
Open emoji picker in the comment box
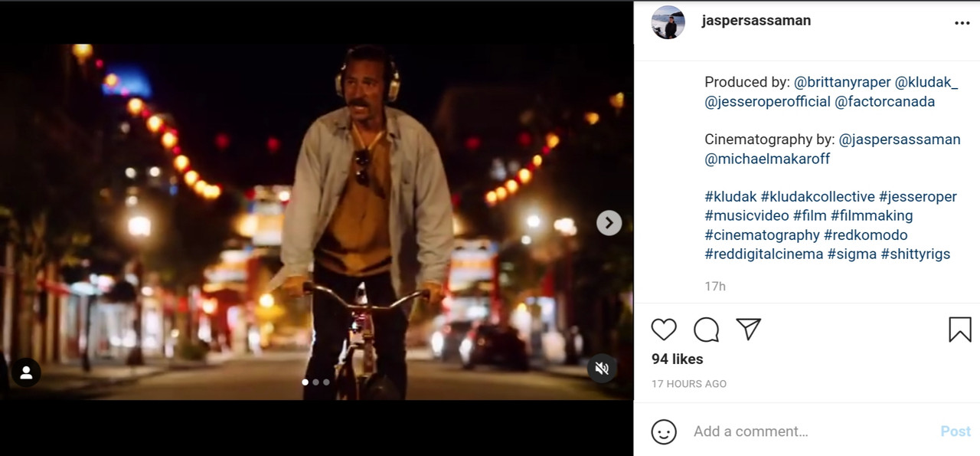pyautogui.click(x=664, y=431)
